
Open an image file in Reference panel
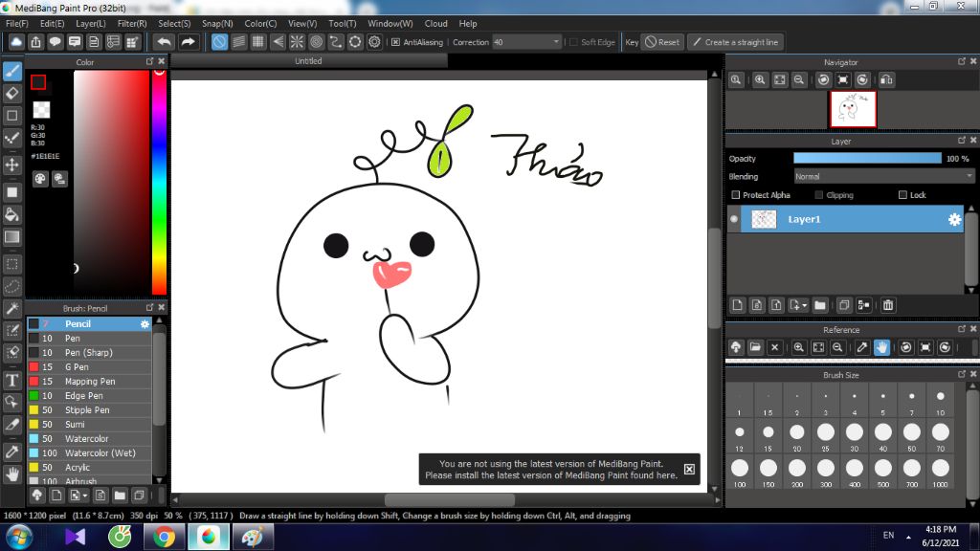(x=755, y=347)
